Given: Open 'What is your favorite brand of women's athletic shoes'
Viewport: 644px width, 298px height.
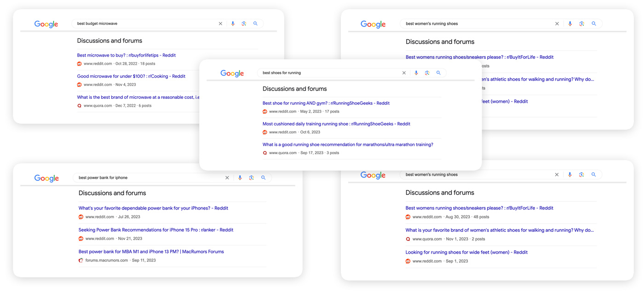Looking at the screenshot, I should click(x=500, y=230).
